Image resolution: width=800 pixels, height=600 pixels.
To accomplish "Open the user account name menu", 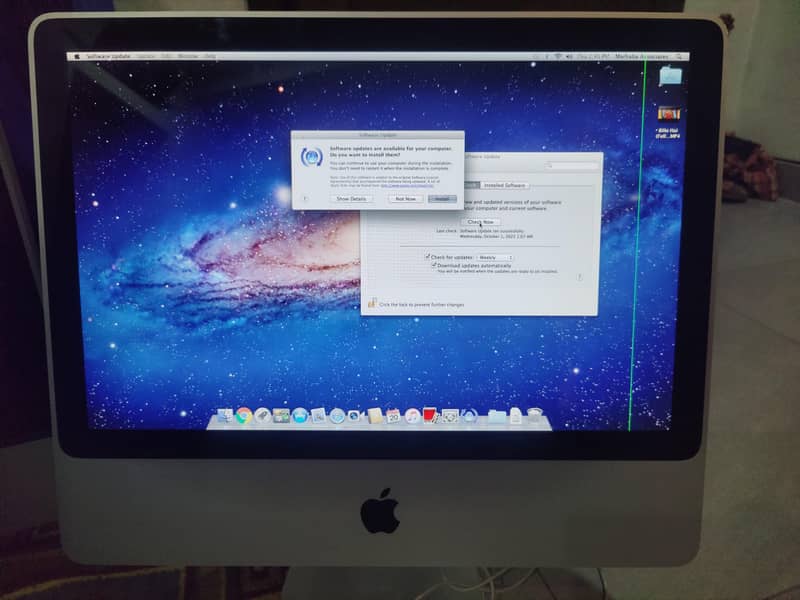I will pos(641,57).
